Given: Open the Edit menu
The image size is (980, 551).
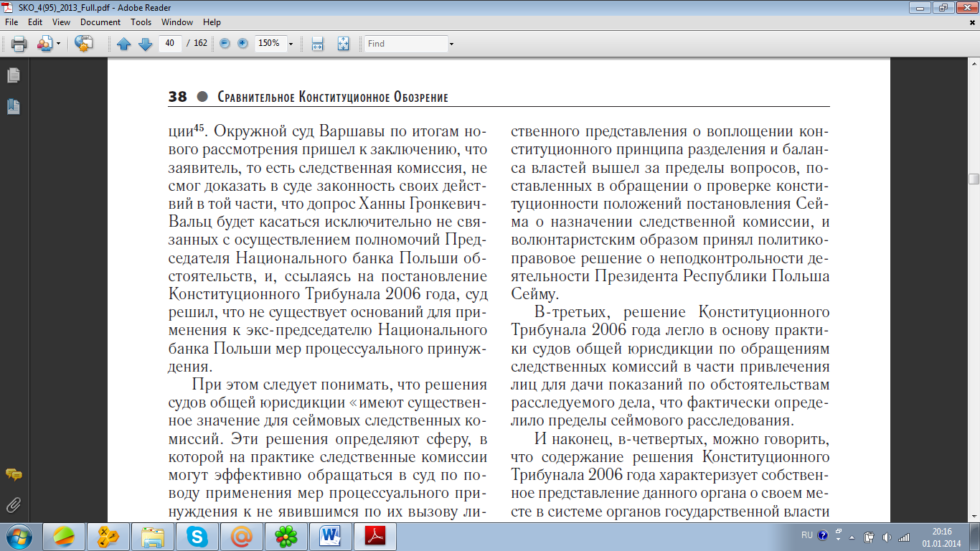Looking at the screenshot, I should click(x=35, y=22).
